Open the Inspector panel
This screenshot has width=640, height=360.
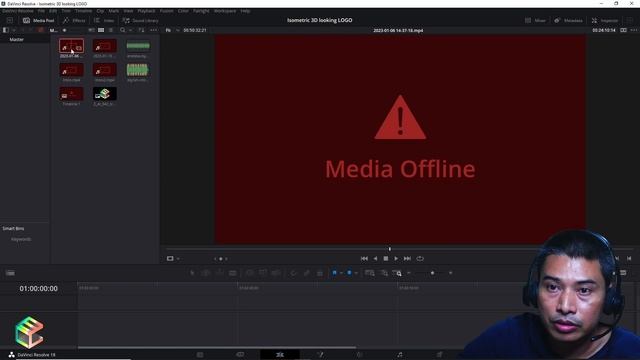[x=605, y=20]
